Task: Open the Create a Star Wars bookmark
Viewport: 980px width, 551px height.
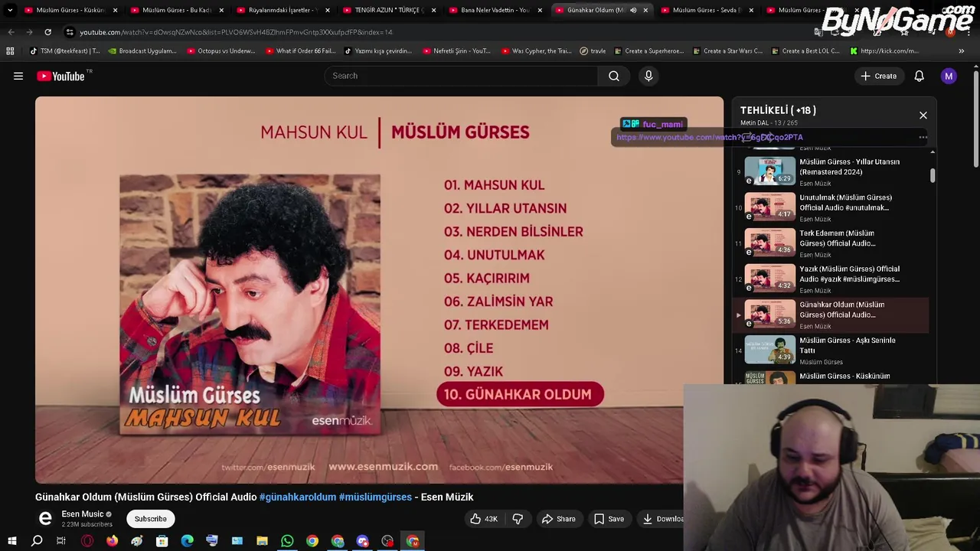Action: coord(727,51)
